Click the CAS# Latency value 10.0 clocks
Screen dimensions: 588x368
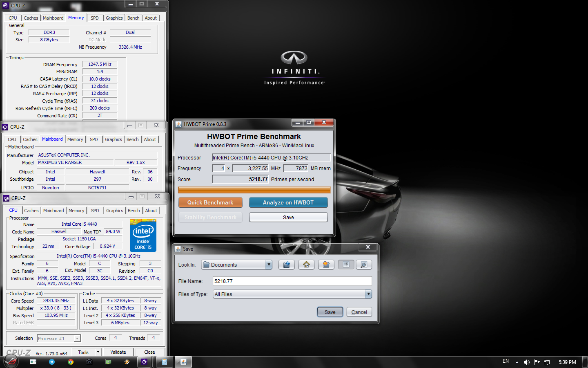click(x=100, y=79)
